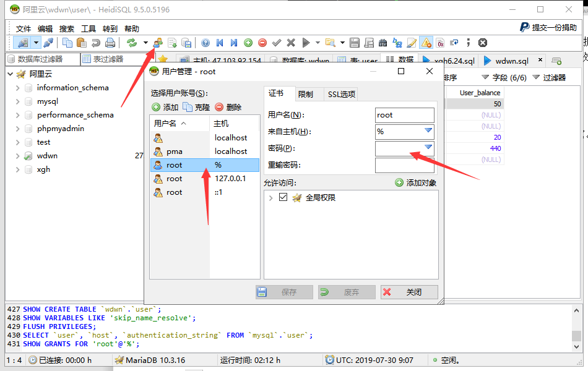Select the xgh database in tree
Viewport: 588px width, 371px height.
coord(43,169)
